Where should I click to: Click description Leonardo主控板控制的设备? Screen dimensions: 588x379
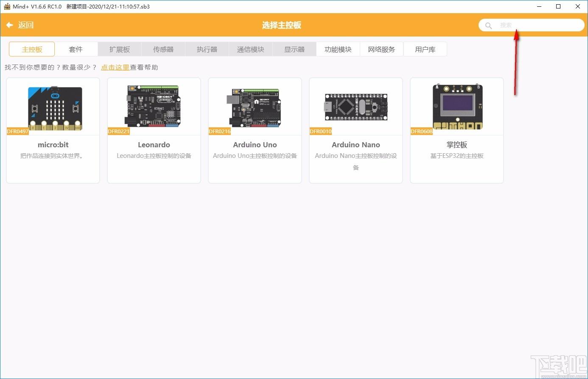(154, 156)
